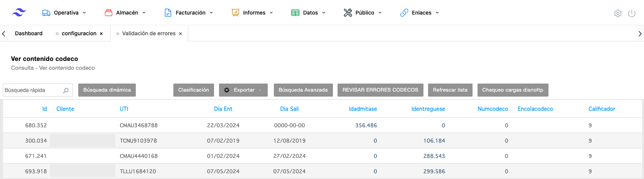This screenshot has width=644, height=179.
Task: Open the Facturación menu
Action: (x=188, y=13)
